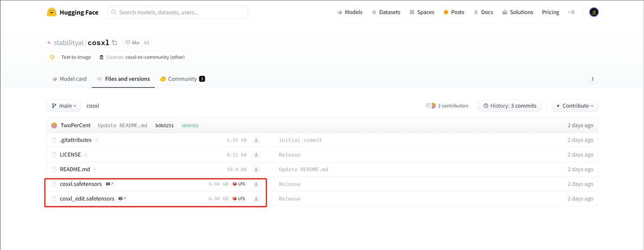Download the .gitattributes file
644x250 pixels.
256,140
